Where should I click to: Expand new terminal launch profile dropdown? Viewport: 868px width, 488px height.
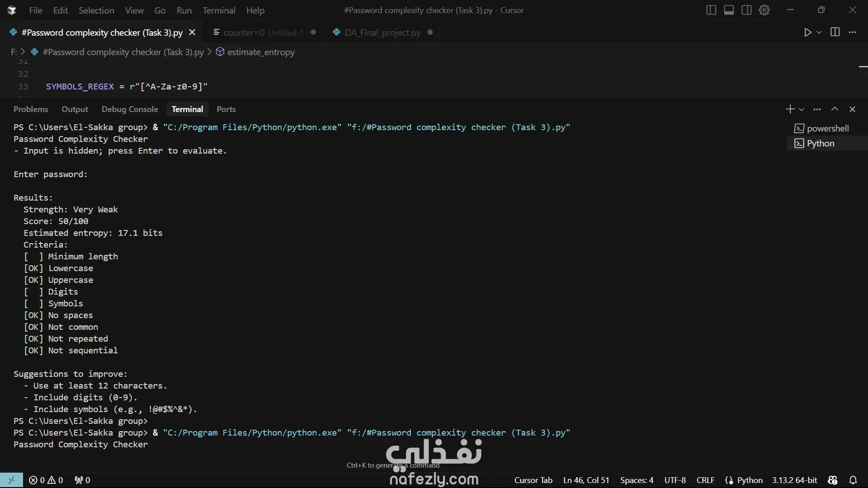[802, 109]
